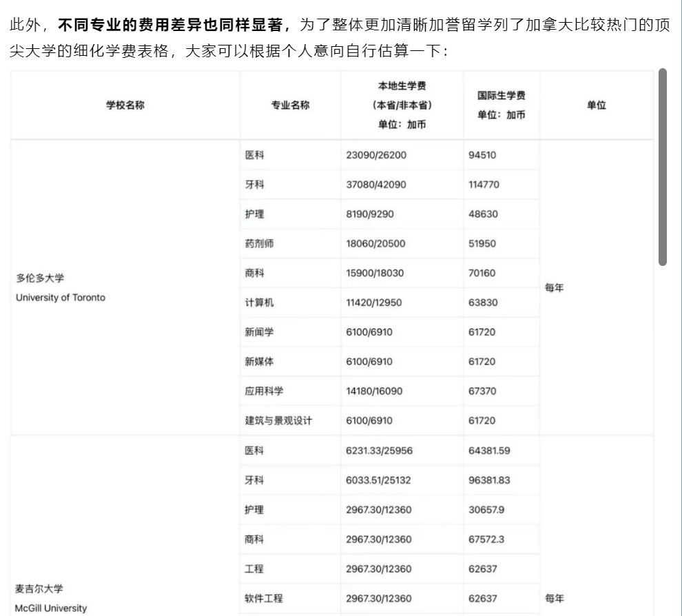This screenshot has height=616, width=682.
Task: Click the 本地生学费 column header
Action: coord(402,105)
